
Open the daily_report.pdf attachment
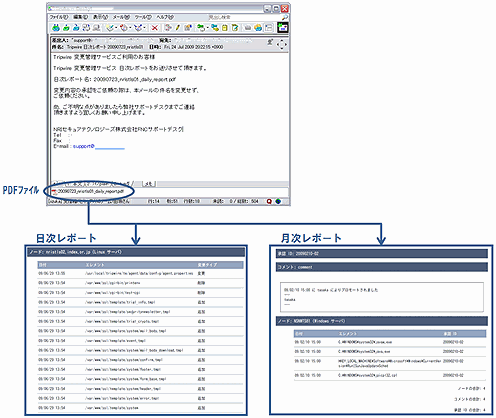[x=88, y=192]
